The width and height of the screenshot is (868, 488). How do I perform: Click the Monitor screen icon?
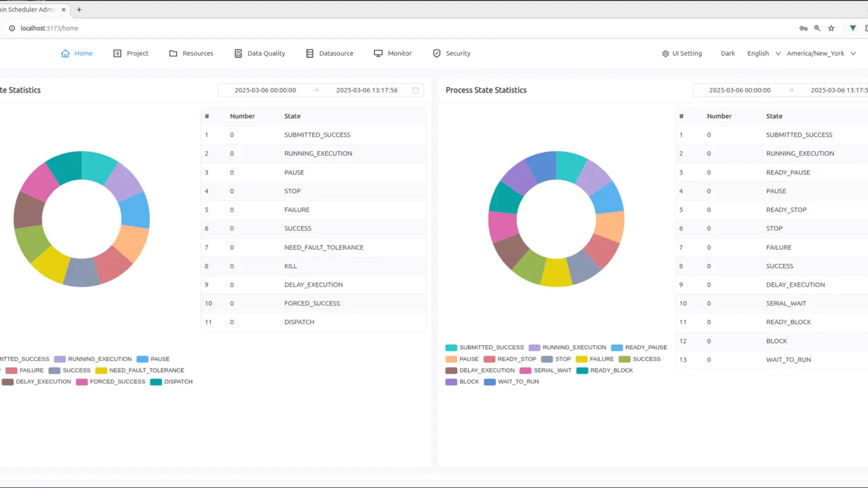click(378, 53)
